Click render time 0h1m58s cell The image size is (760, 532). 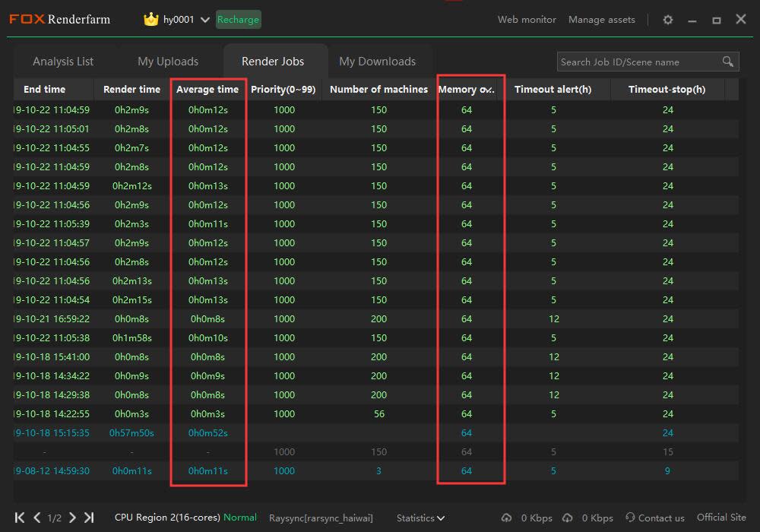[131, 337]
